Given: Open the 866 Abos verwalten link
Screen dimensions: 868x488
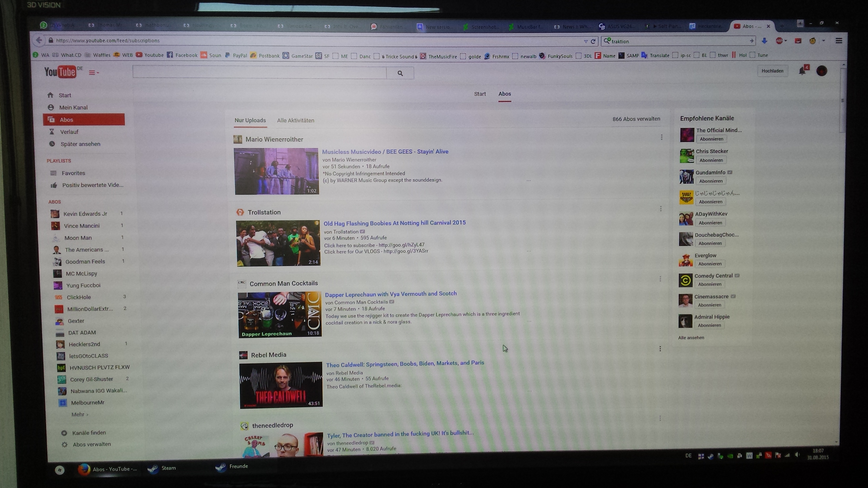Looking at the screenshot, I should click(636, 119).
